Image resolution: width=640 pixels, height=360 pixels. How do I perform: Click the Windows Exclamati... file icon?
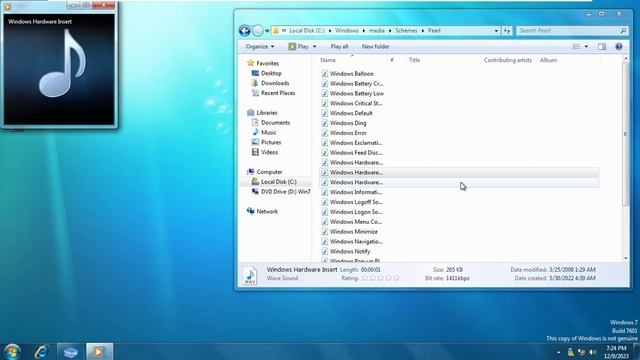(x=325, y=143)
